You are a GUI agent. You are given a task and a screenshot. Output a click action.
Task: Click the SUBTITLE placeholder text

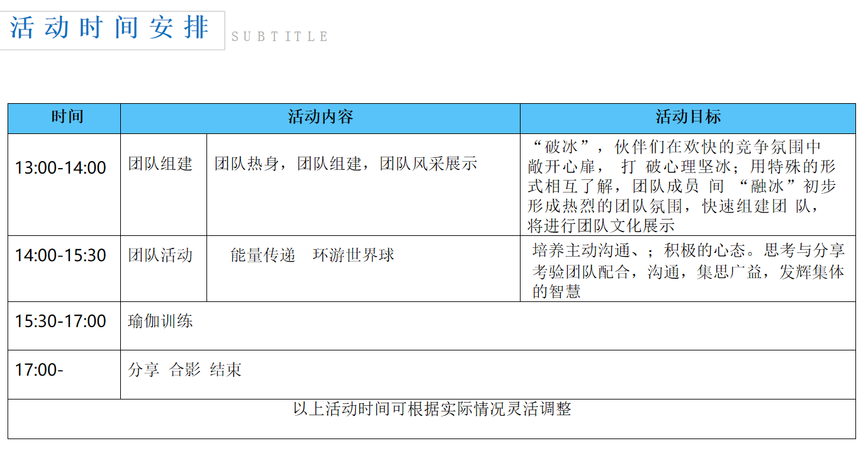(x=279, y=36)
